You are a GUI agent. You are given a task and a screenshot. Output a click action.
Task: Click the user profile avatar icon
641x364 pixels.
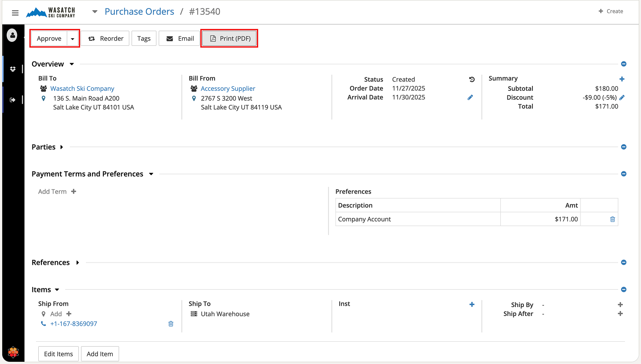pos(12,35)
